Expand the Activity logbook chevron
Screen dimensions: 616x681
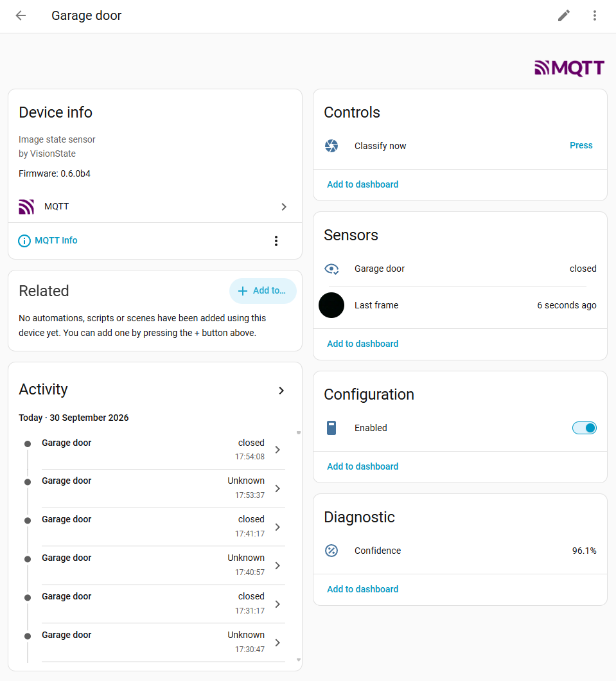point(281,391)
